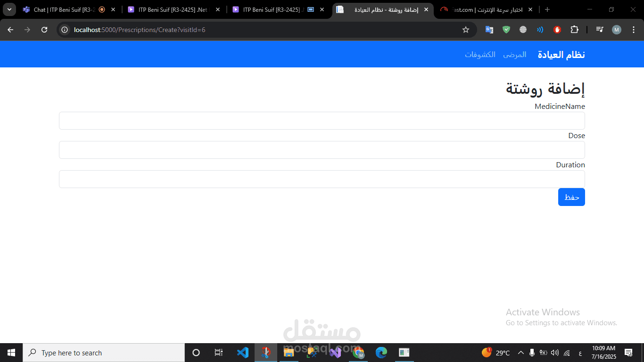This screenshot has height=362, width=644.
Task: Click the Dose label
Action: (577, 136)
